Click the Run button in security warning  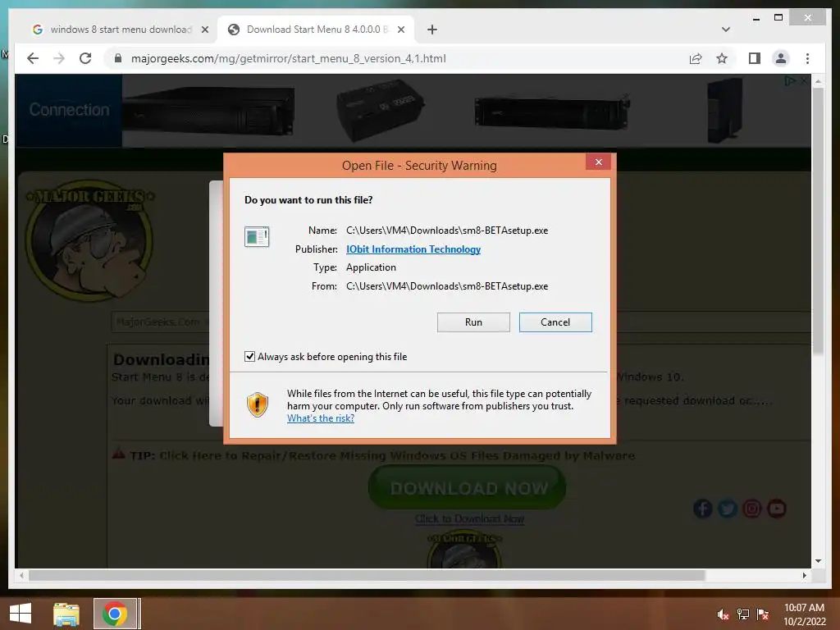473,322
